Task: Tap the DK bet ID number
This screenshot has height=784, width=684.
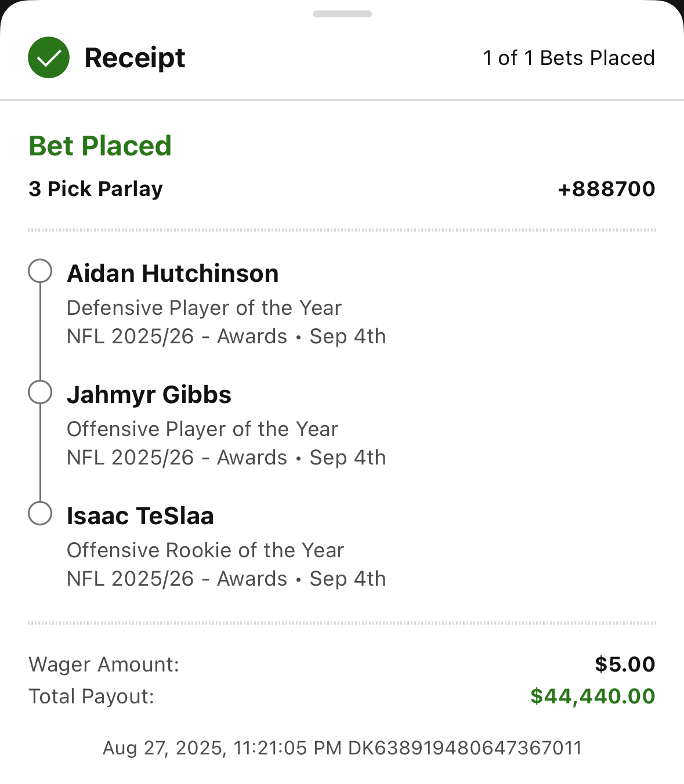Action: point(465,747)
